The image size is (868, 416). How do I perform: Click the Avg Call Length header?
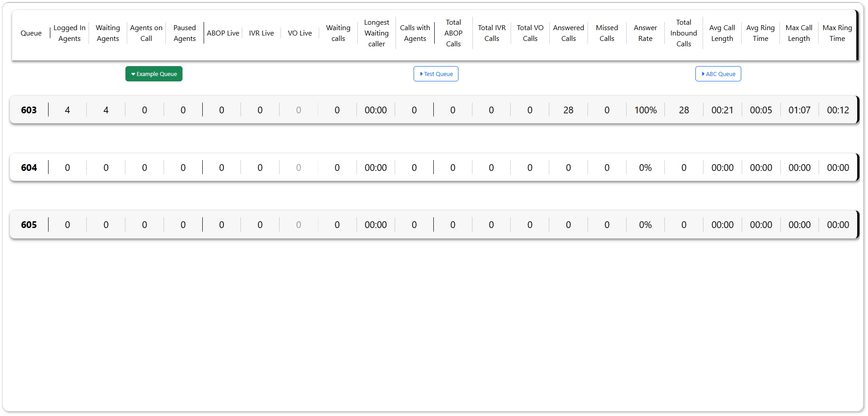click(x=722, y=33)
